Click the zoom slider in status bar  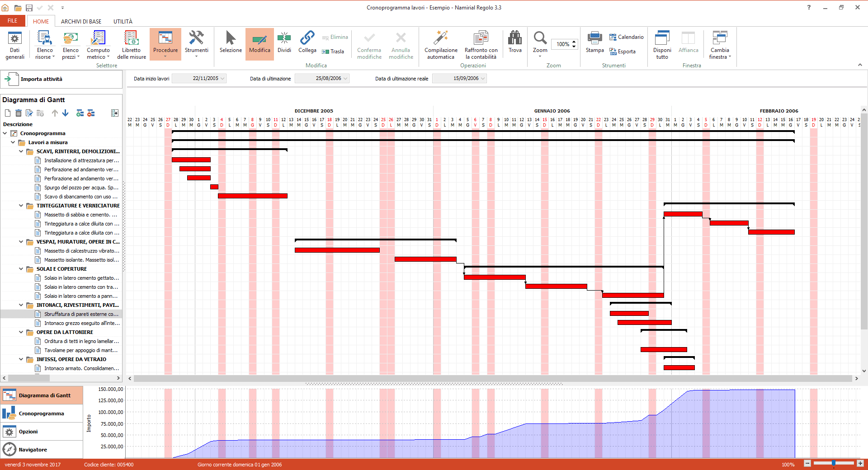(834, 463)
